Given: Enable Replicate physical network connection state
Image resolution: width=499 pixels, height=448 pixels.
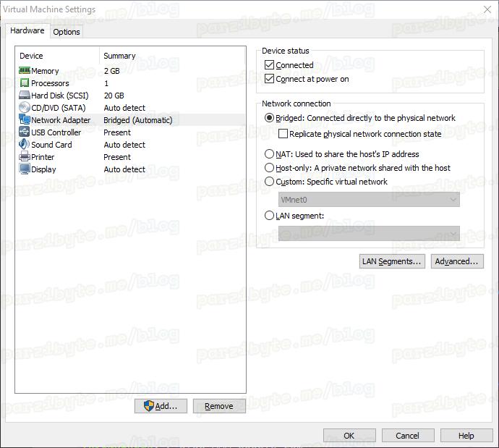Looking at the screenshot, I should pyautogui.click(x=283, y=134).
